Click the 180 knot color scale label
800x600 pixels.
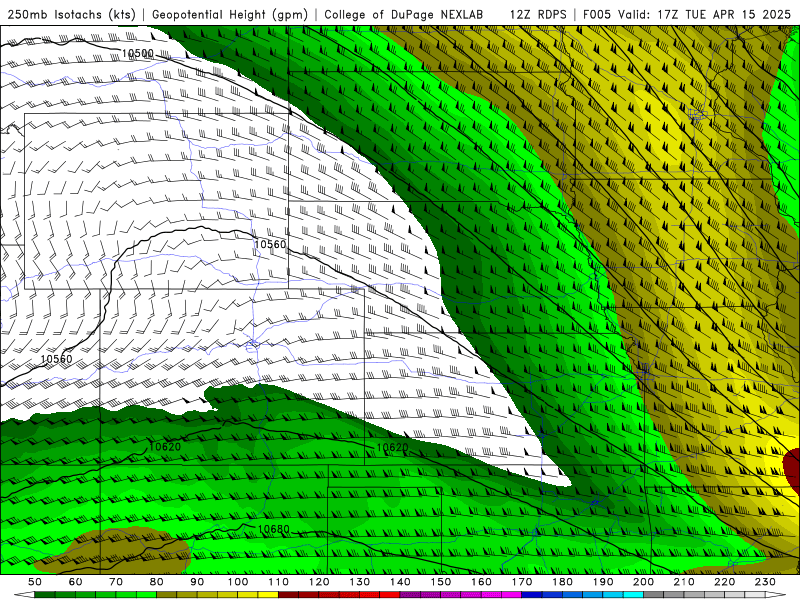(x=562, y=582)
